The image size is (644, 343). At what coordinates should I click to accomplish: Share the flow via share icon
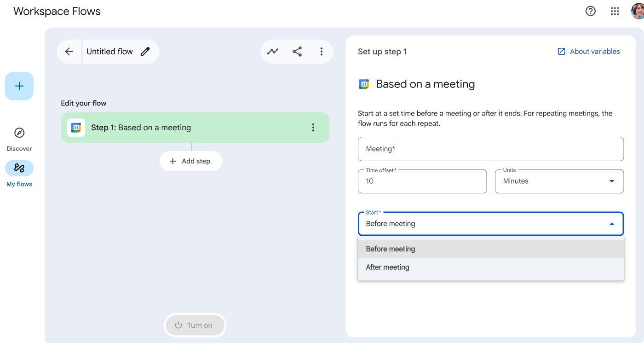tap(297, 52)
